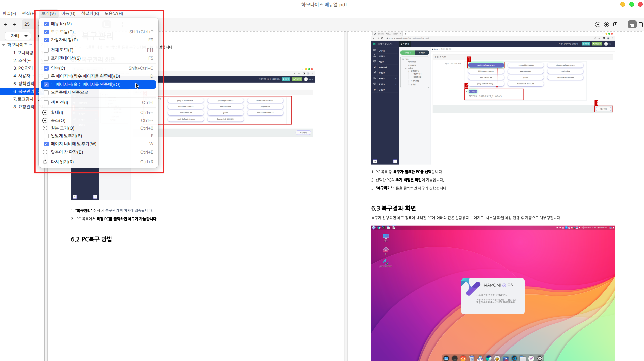644x361 pixels.
Task: Jump to 1. 모니터링 in outline
Action: pyautogui.click(x=23, y=53)
